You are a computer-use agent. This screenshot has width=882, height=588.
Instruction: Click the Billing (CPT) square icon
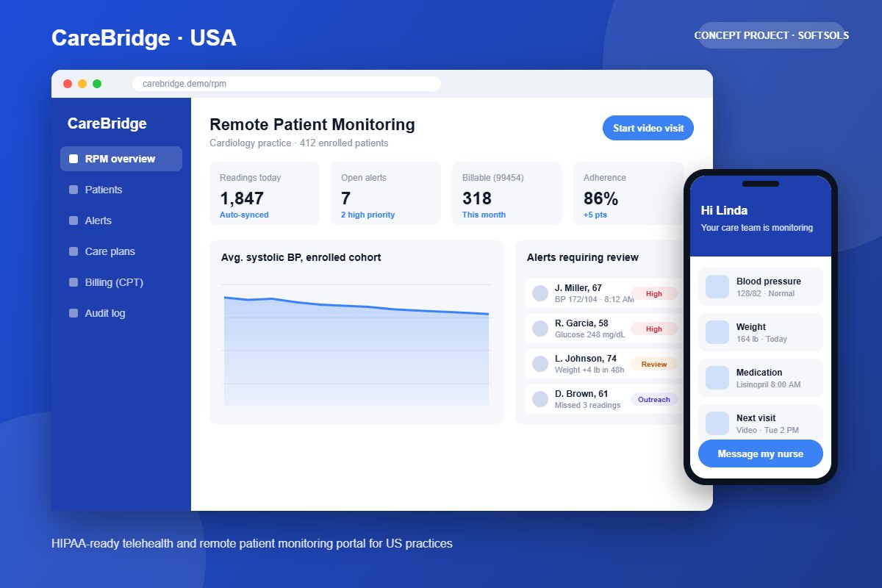(x=73, y=282)
